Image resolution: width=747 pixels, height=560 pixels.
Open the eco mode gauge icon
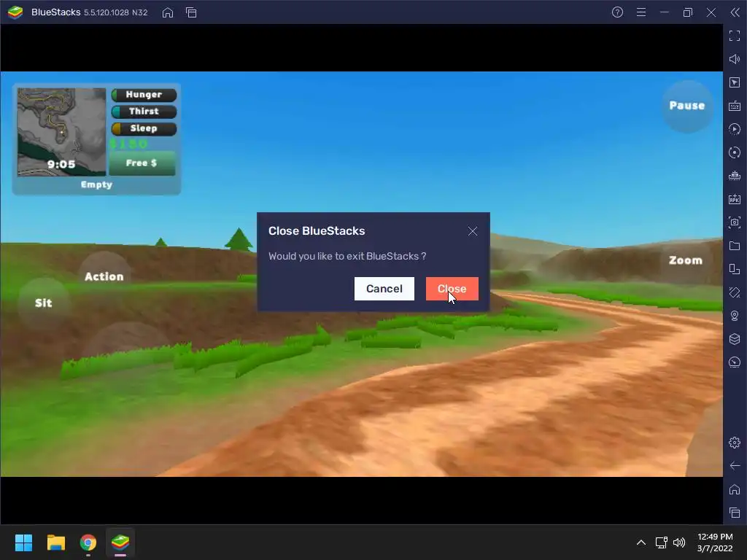735,362
